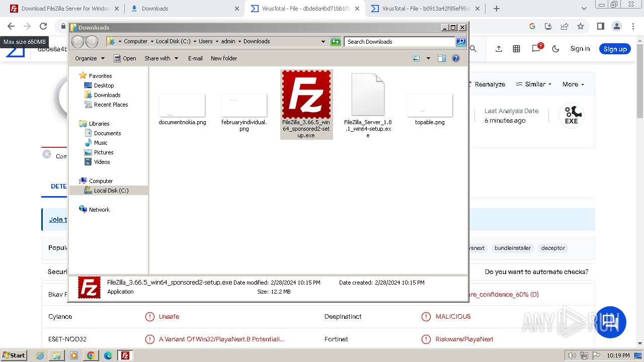Click the deceptor tag
This screenshot has width=644, height=362.
[553, 248]
